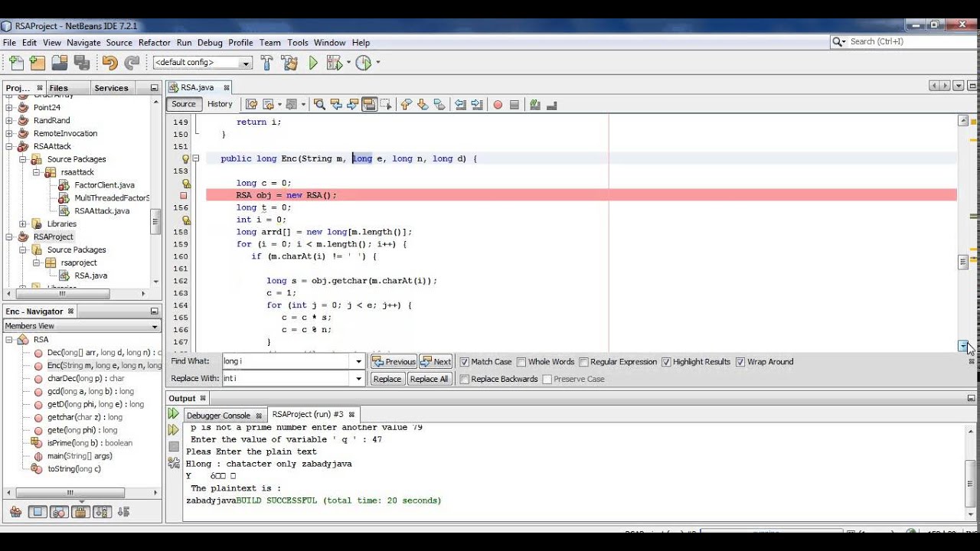This screenshot has height=551, width=980.
Task: Click the Build Project hammer icon
Action: 267,63
